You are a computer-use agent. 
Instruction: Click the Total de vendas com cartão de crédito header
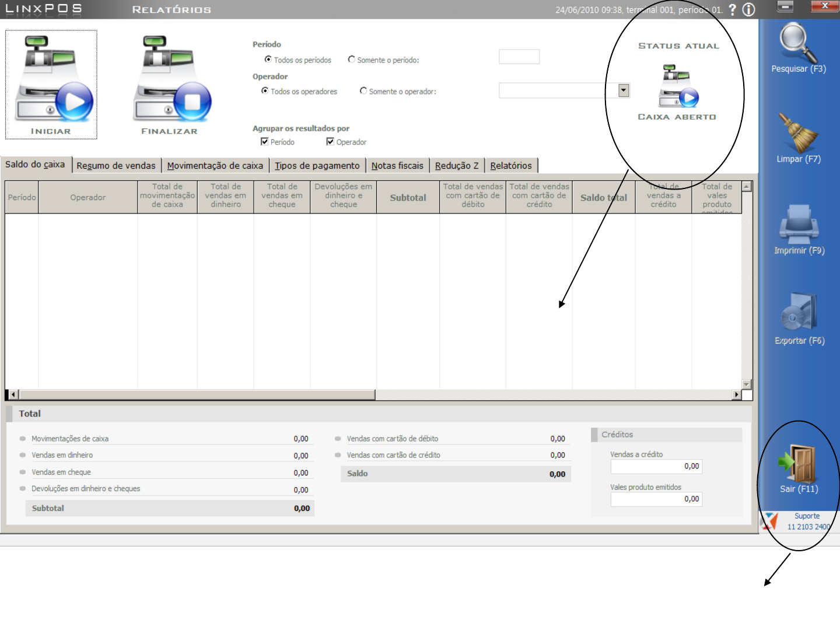click(540, 197)
